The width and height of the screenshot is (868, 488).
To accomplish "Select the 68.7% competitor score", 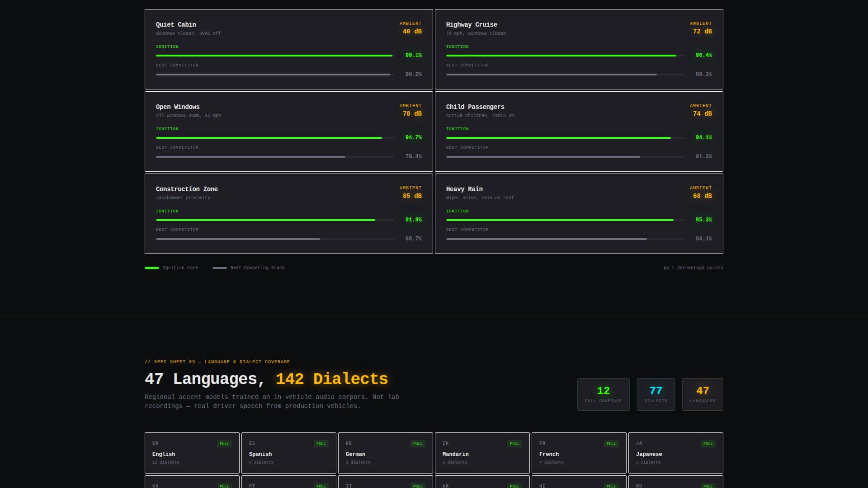I will (414, 239).
